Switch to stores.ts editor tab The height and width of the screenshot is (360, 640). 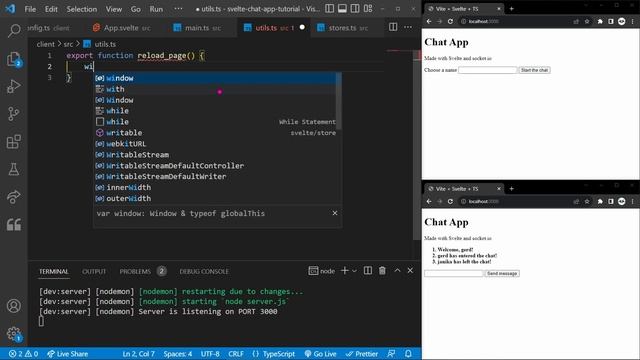pos(343,28)
